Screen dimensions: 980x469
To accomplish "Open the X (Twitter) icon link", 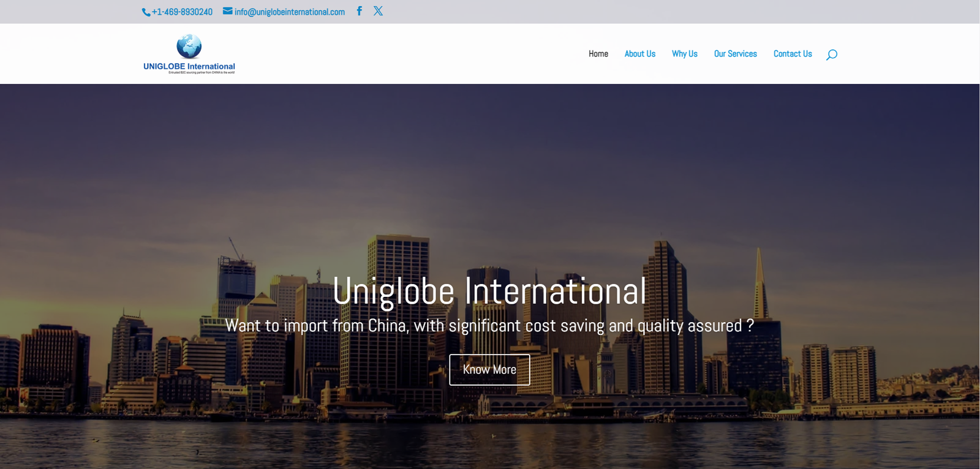I will pos(378,11).
